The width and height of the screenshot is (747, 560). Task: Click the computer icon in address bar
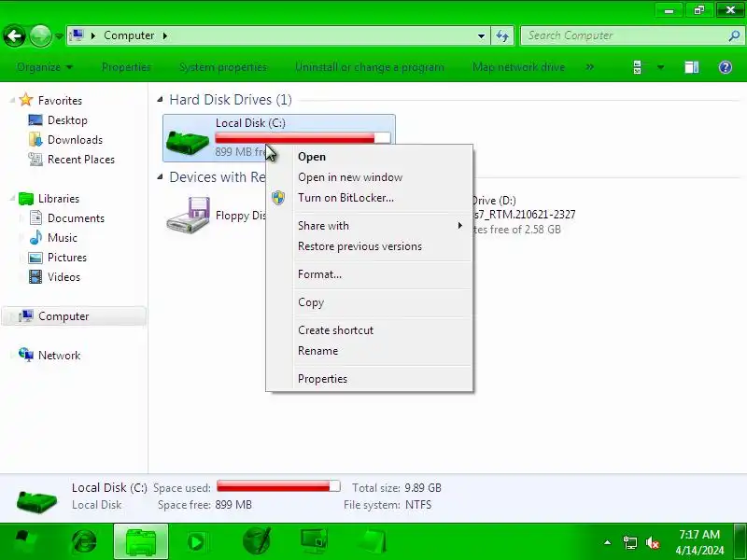pyautogui.click(x=77, y=35)
